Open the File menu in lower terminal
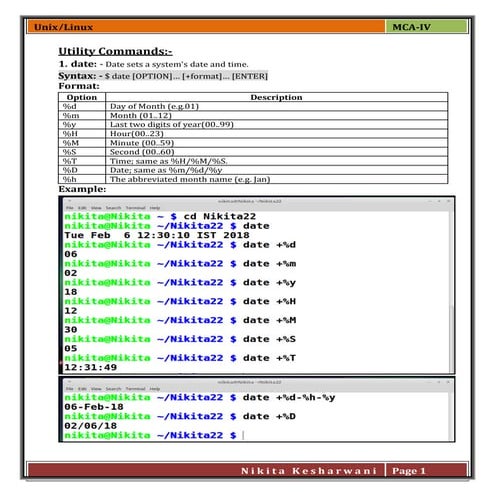This screenshot has height=495, width=495. tap(70, 389)
